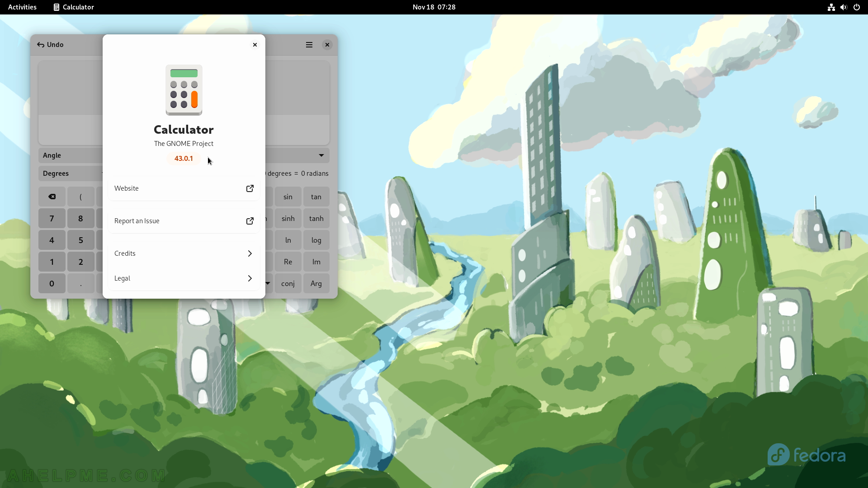Click the small dropdown arrow left of conj

pyautogui.click(x=268, y=284)
